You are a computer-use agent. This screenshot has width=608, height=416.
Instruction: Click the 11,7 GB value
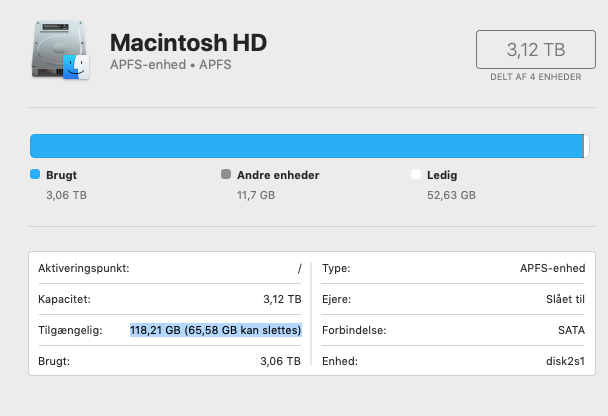tap(256, 195)
